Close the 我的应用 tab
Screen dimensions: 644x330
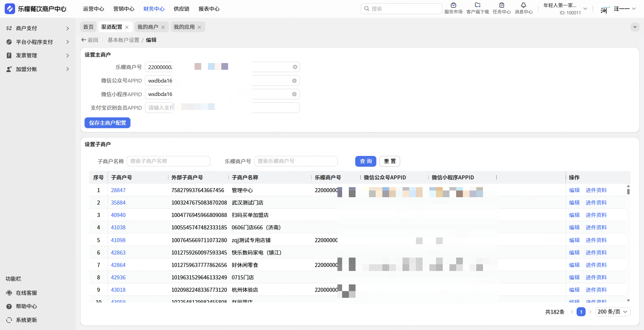(x=199, y=27)
